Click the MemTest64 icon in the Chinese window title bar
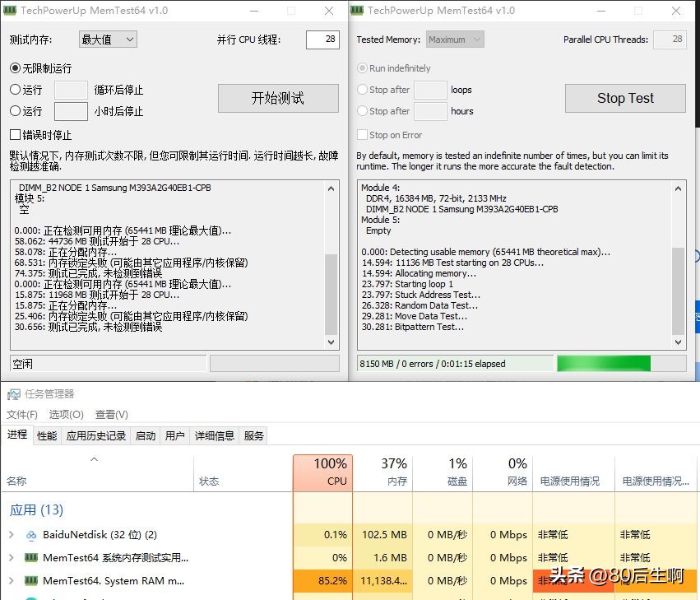Image resolution: width=700 pixels, height=600 pixels. [x=12, y=12]
